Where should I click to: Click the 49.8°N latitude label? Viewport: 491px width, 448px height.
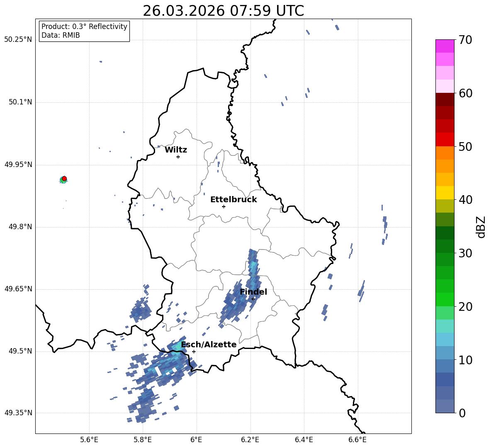pyautogui.click(x=20, y=227)
